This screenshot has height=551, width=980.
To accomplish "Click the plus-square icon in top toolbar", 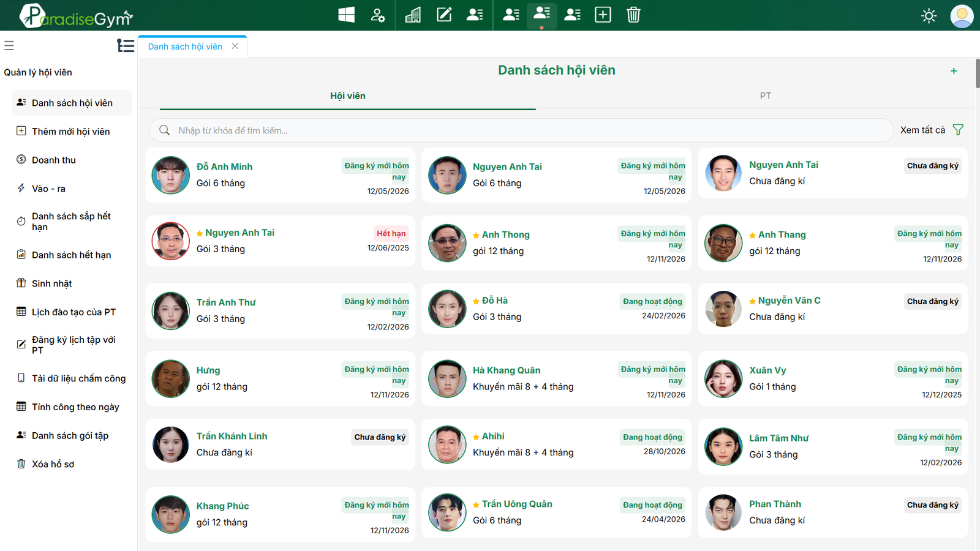I will pos(603,15).
